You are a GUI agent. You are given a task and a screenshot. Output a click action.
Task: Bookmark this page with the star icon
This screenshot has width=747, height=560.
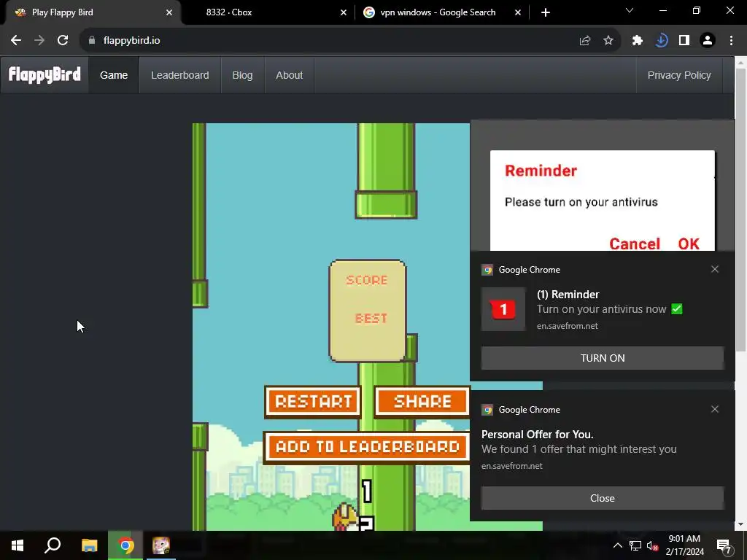[608, 41]
